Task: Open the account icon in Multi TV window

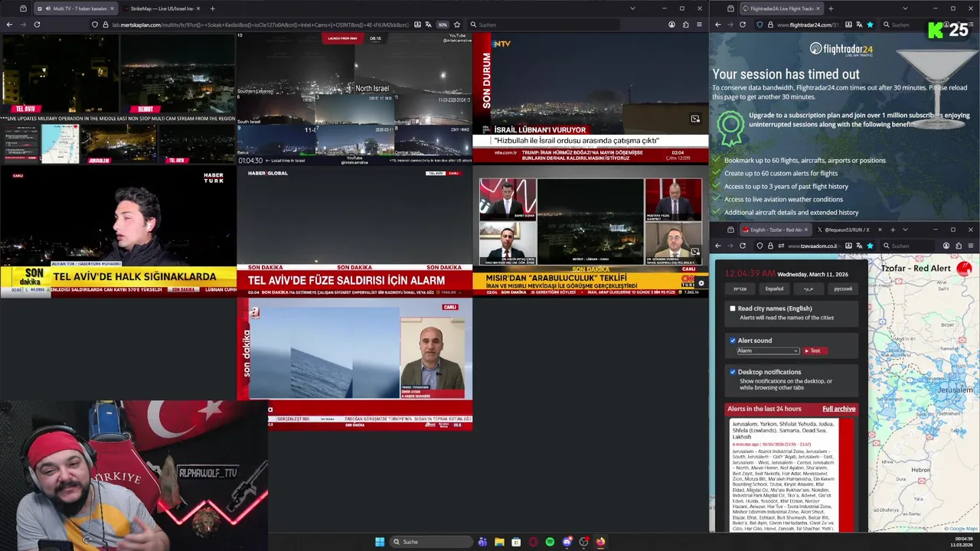Action: tap(671, 24)
